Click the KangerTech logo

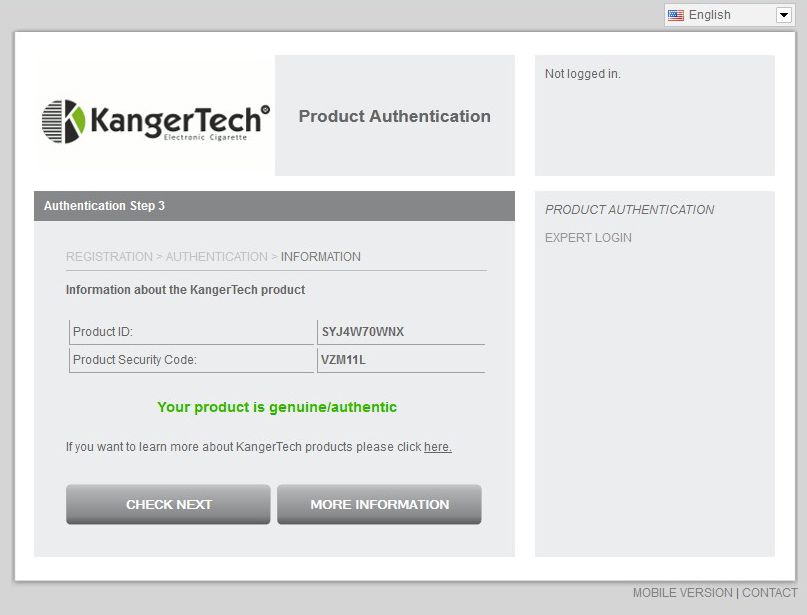(x=155, y=122)
